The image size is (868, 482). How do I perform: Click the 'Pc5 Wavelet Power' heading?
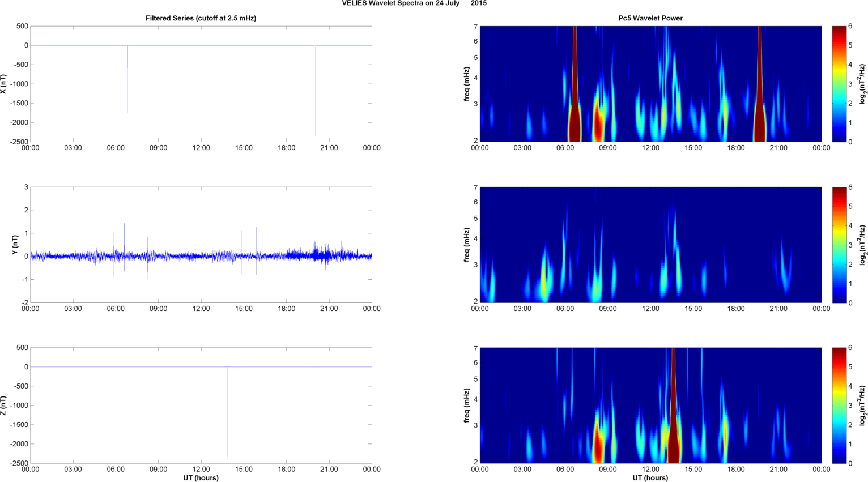650,18
